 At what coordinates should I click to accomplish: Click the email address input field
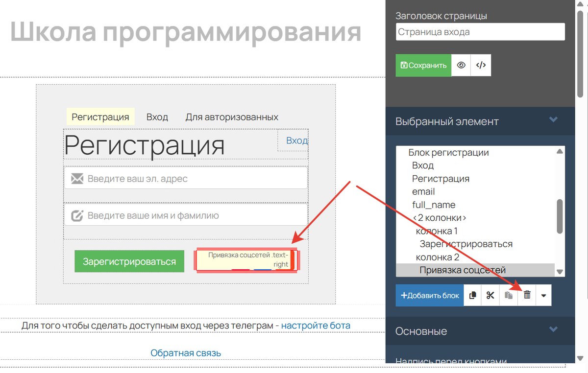coord(186,178)
